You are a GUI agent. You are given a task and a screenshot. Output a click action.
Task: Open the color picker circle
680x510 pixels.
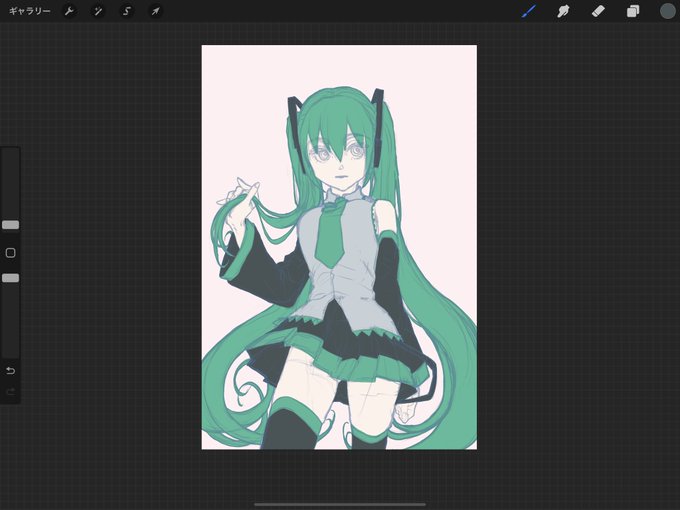pos(667,11)
